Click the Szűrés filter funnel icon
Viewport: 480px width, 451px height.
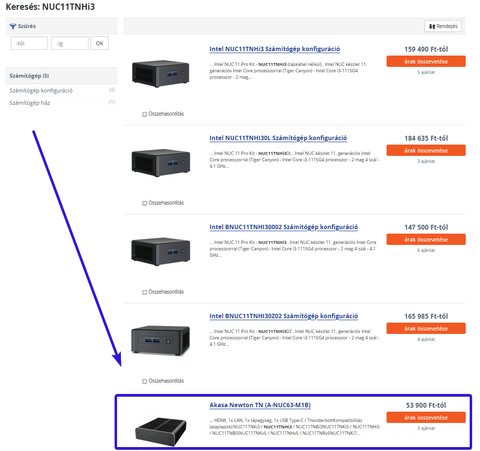point(13,26)
